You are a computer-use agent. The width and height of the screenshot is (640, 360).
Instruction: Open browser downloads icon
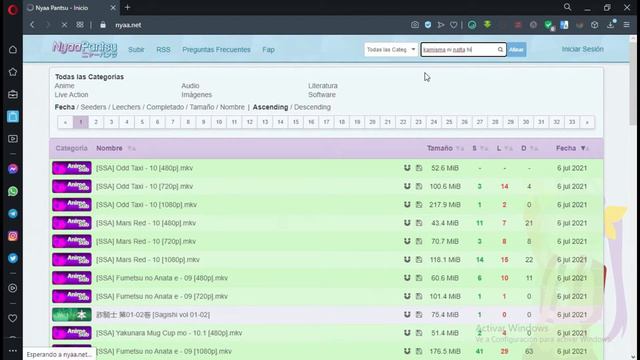(611, 25)
